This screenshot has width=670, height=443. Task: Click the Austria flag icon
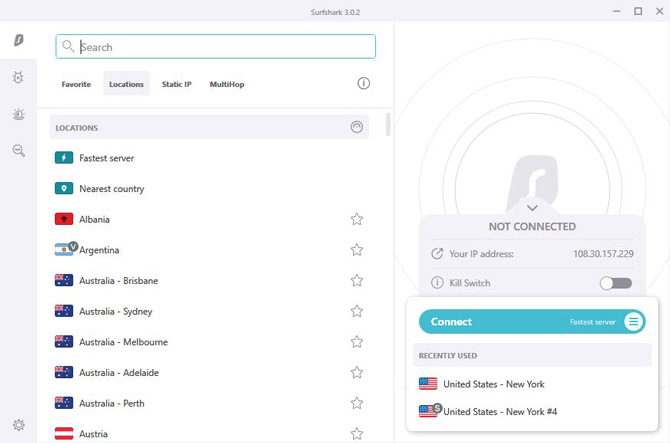(64, 434)
